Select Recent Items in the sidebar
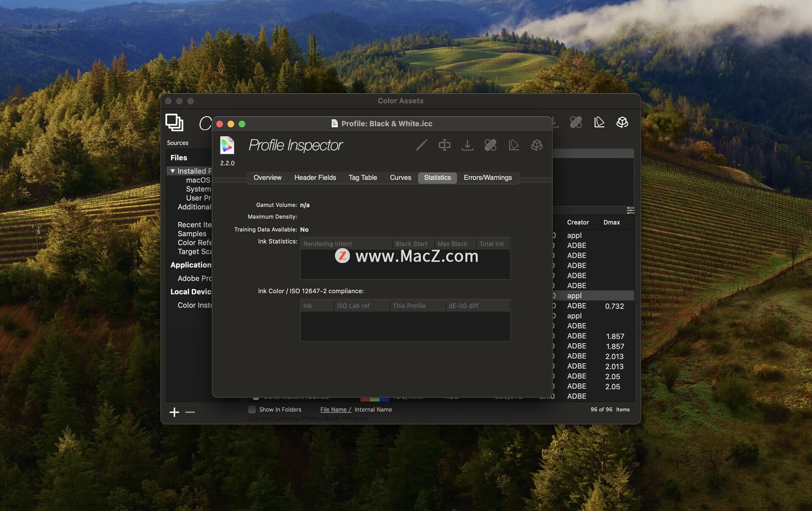 tap(195, 224)
